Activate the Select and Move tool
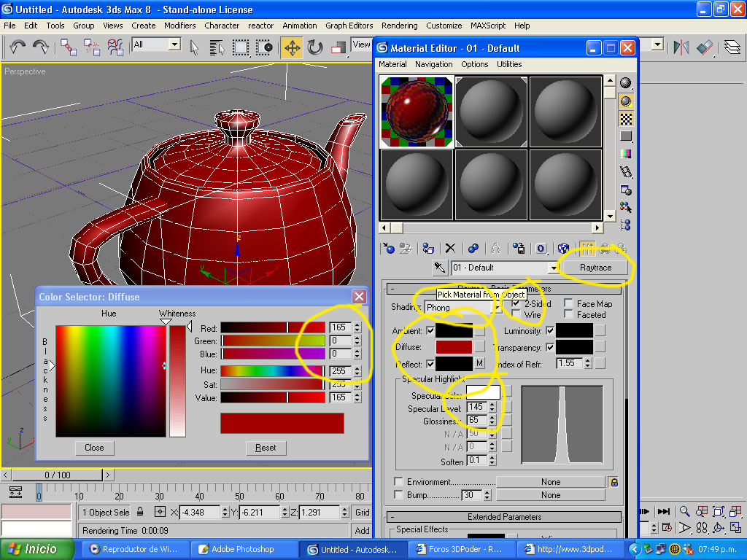The width and height of the screenshot is (747, 560). (x=292, y=47)
